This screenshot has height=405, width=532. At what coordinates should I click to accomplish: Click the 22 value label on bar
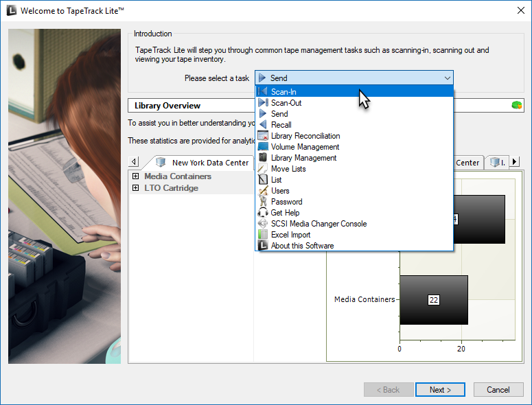click(434, 300)
